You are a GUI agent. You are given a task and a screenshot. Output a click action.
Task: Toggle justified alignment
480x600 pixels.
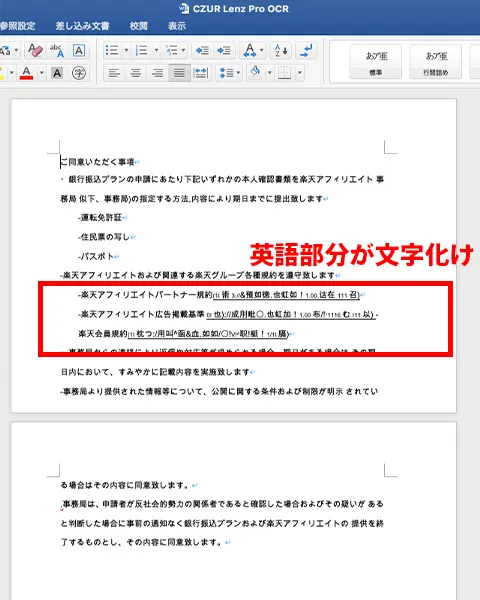tap(179, 72)
